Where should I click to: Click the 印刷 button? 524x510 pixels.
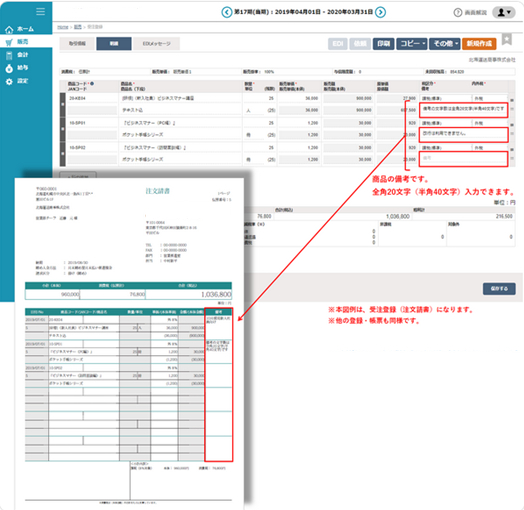[383, 44]
